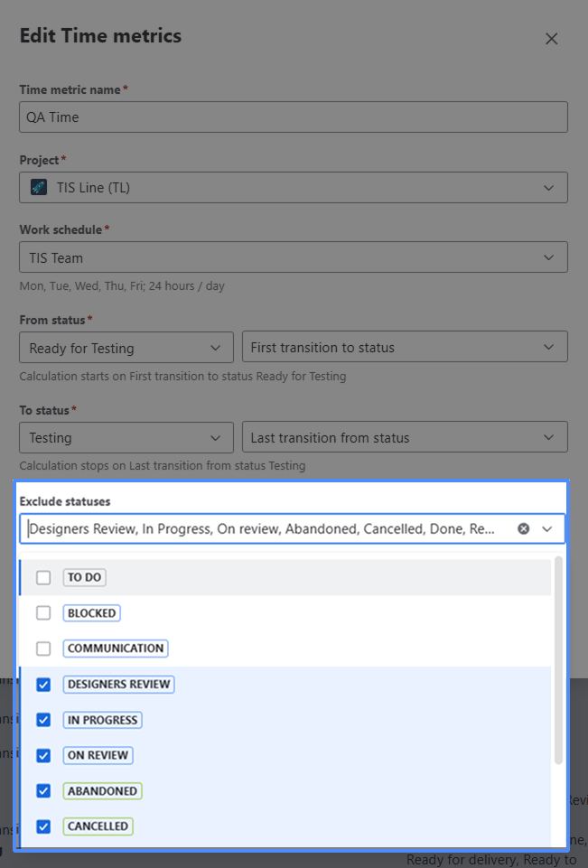Uncheck the ON REVIEW status
Screen dimensions: 588x868
click(x=43, y=755)
